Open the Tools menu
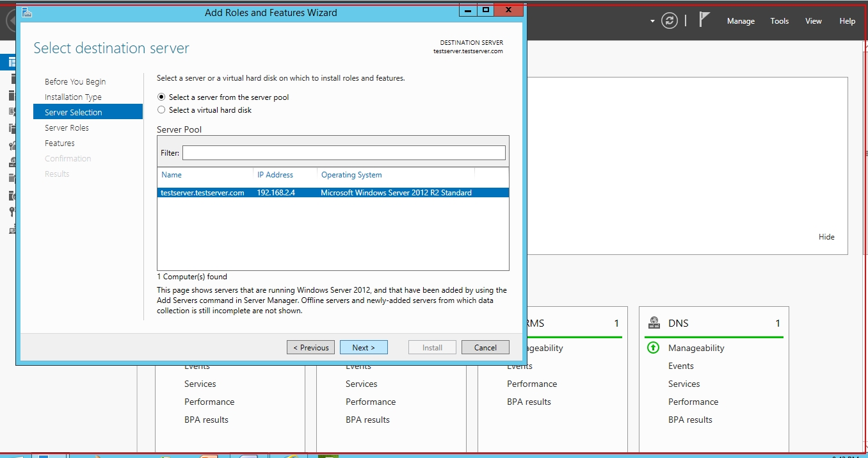868x458 pixels. (779, 21)
